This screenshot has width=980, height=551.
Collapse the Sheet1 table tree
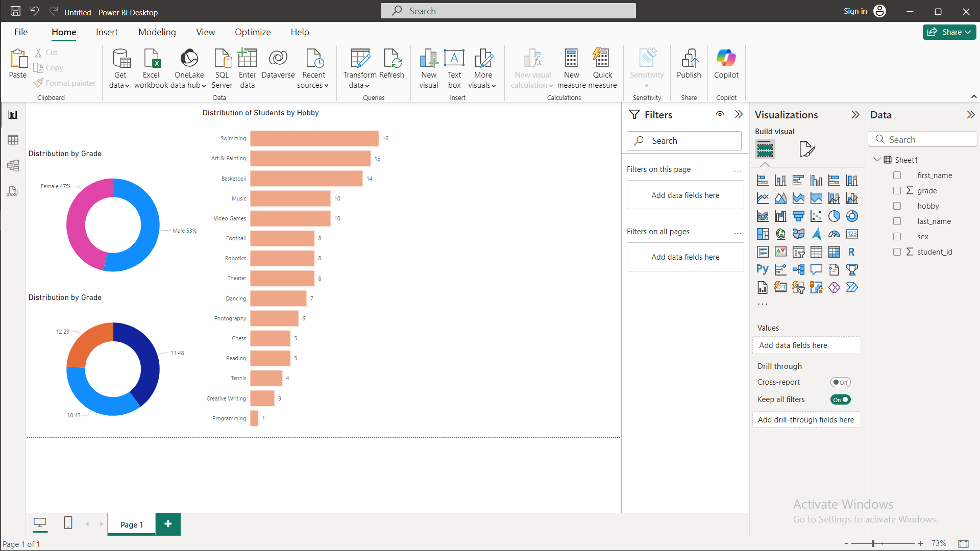point(877,160)
